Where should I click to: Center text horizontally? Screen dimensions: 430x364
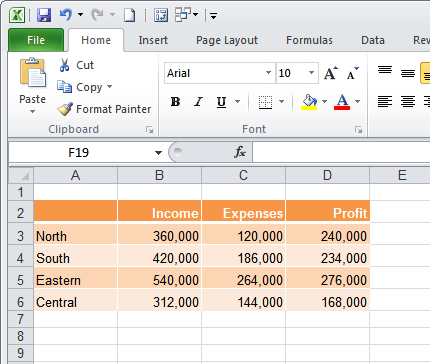pos(408,102)
